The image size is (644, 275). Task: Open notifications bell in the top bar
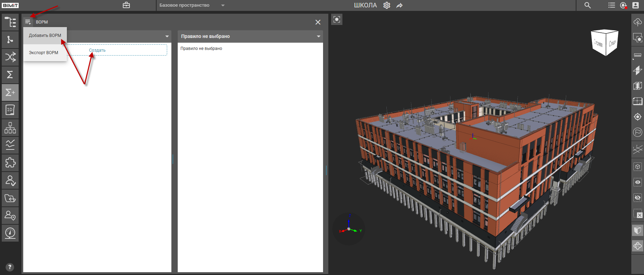[x=623, y=5]
